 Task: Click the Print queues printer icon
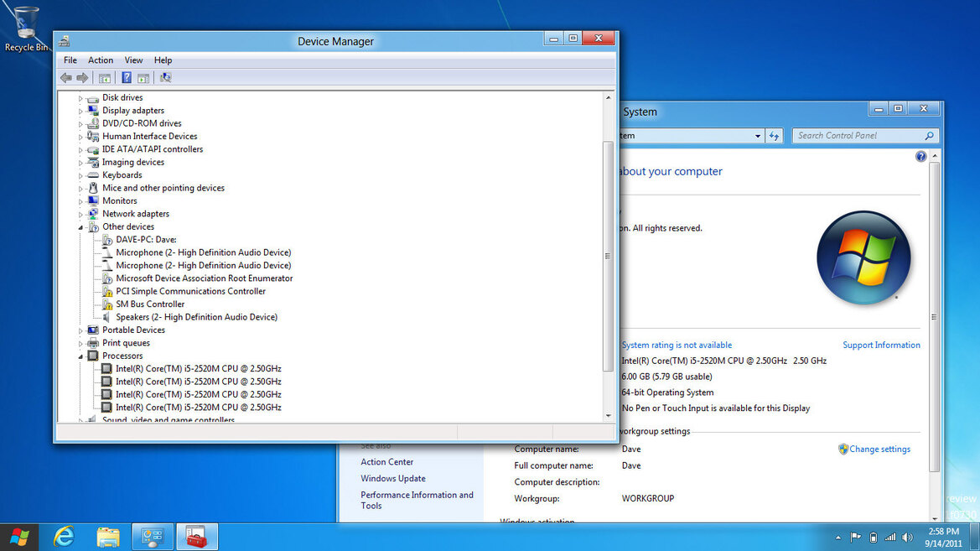[x=93, y=343]
